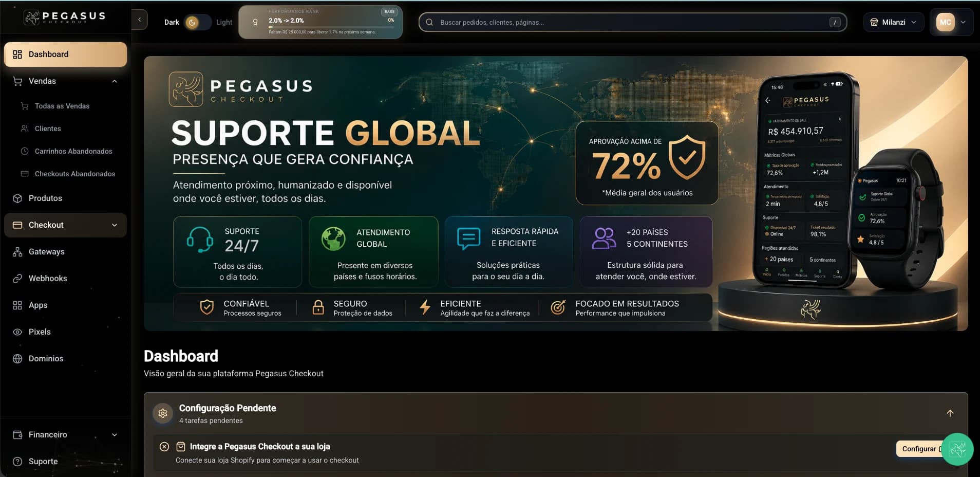
Task: Click the Checkout credit card icon
Action: [17, 225]
